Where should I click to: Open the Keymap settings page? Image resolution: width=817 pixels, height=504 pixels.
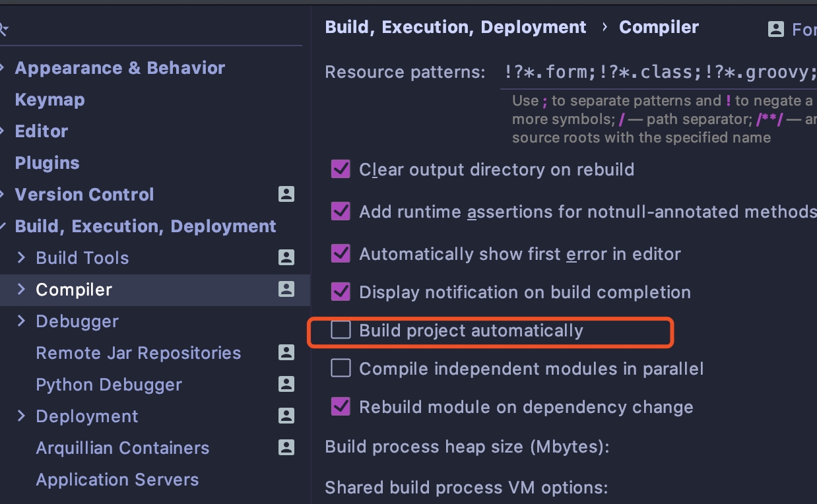(49, 100)
